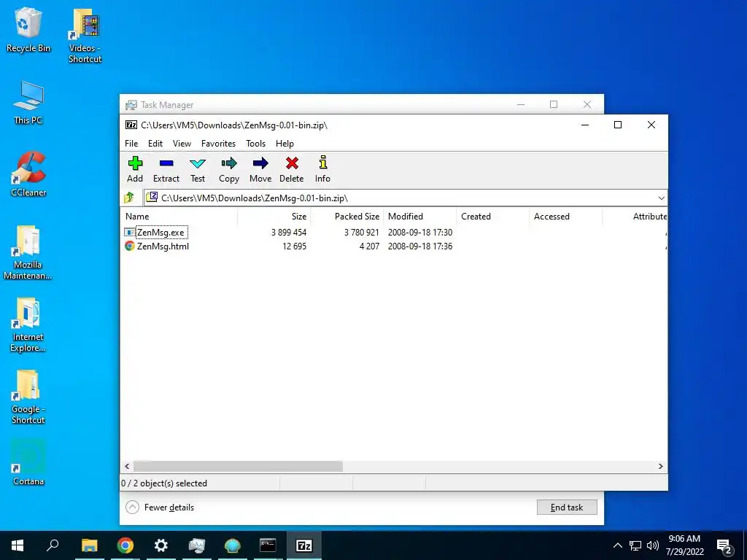Image resolution: width=747 pixels, height=560 pixels.
Task: Click End task in Task Manager
Action: click(566, 507)
